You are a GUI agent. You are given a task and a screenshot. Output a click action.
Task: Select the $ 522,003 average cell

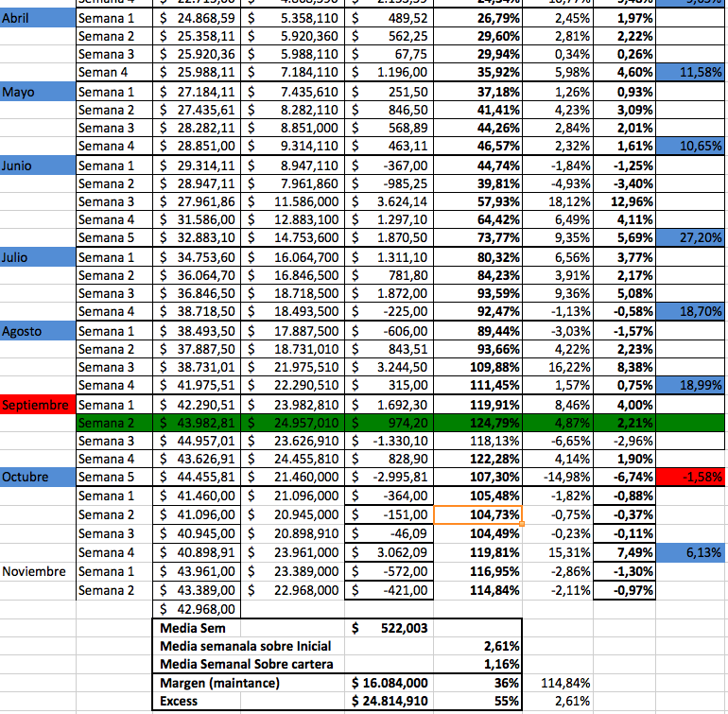click(x=390, y=628)
